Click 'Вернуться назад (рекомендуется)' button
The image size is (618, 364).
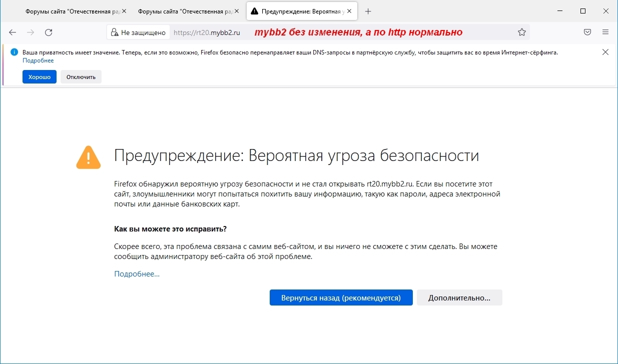341,297
